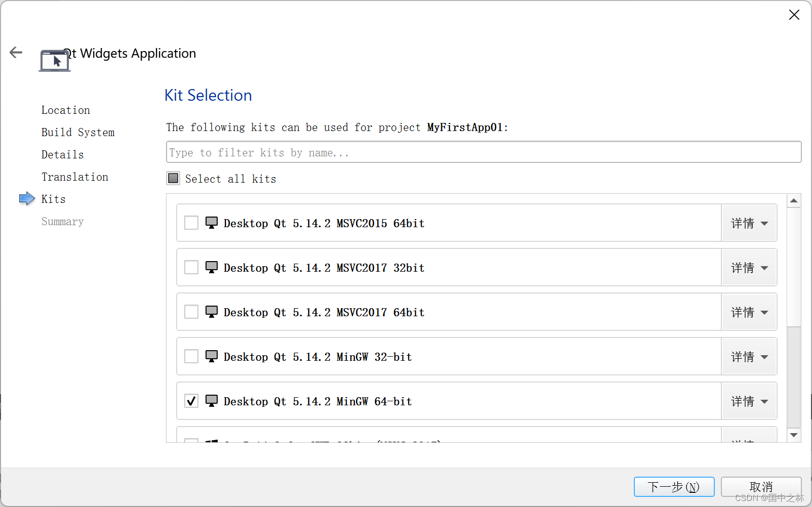The height and width of the screenshot is (507, 812).
Task: Click the kit list scrollbar down arrow
Action: (794, 435)
